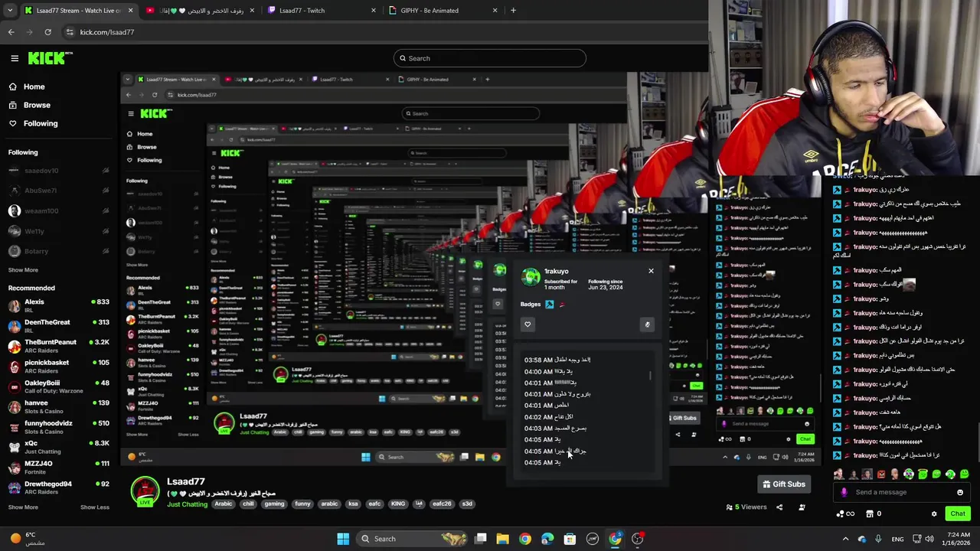Image resolution: width=980 pixels, height=551 pixels.
Task: Click the microphone icon in system tray
Action: tap(877, 539)
